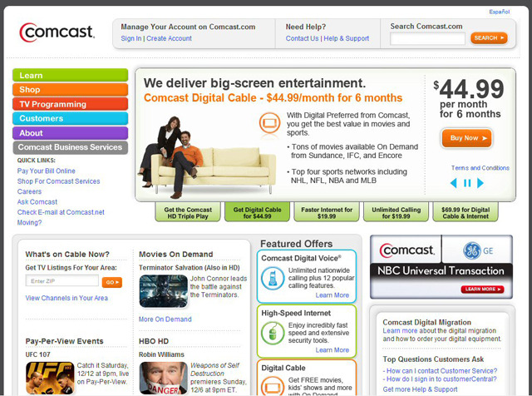Open the TV Programming menu
The height and width of the screenshot is (396, 532).
70,104
